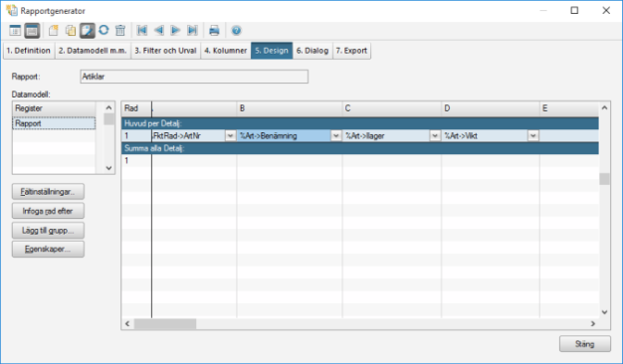
Task: Click the Summa alla Detalj section header
Action: [360, 148]
